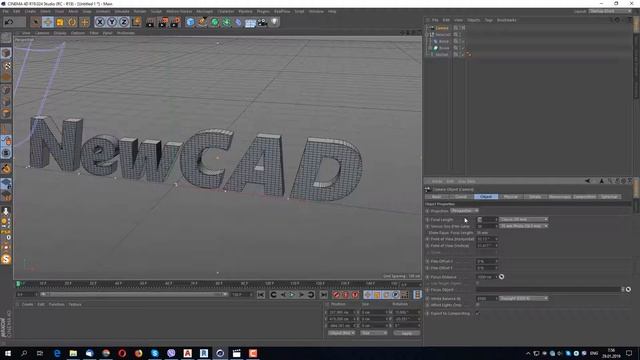Image resolution: width=640 pixels, height=360 pixels.
Task: Click the Coordinate System icon
Action: 136,22
